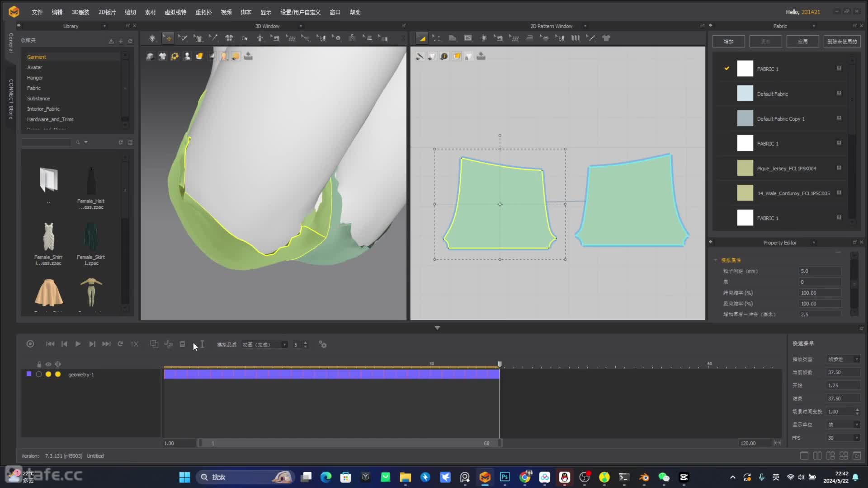Viewport: 868px width, 488px height.
Task: Toggle first yellow dot on geometry-1 track
Action: click(x=48, y=374)
